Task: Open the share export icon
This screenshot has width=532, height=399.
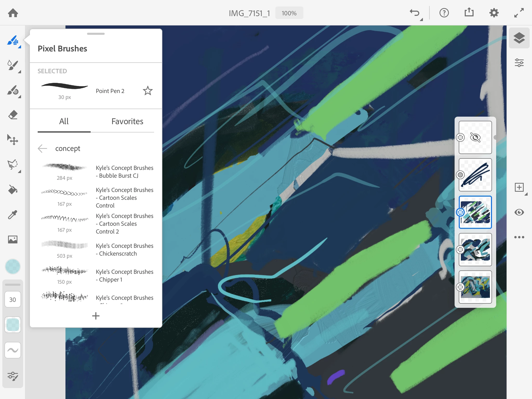Action: click(469, 12)
